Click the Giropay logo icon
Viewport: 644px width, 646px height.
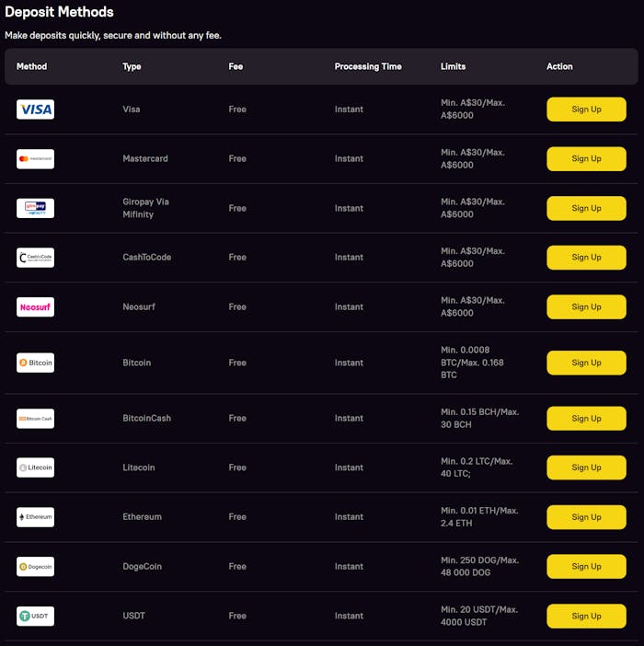[35, 208]
